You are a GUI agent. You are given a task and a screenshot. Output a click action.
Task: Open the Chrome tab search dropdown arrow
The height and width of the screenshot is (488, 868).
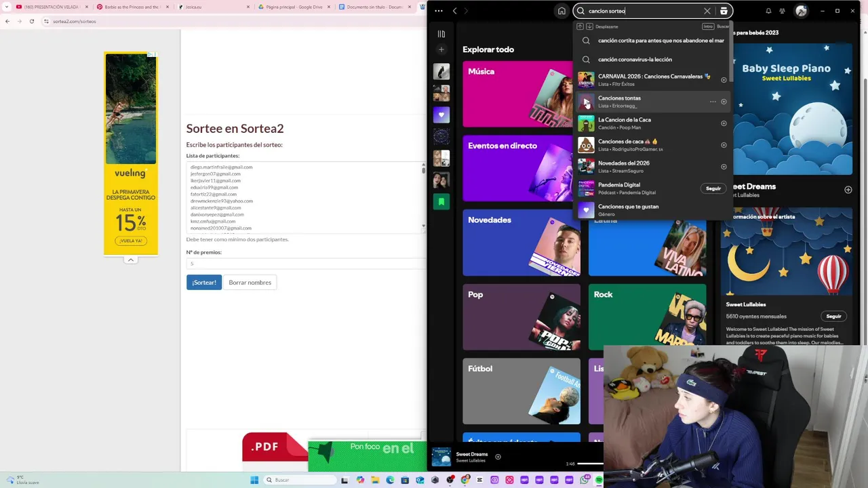point(6,7)
